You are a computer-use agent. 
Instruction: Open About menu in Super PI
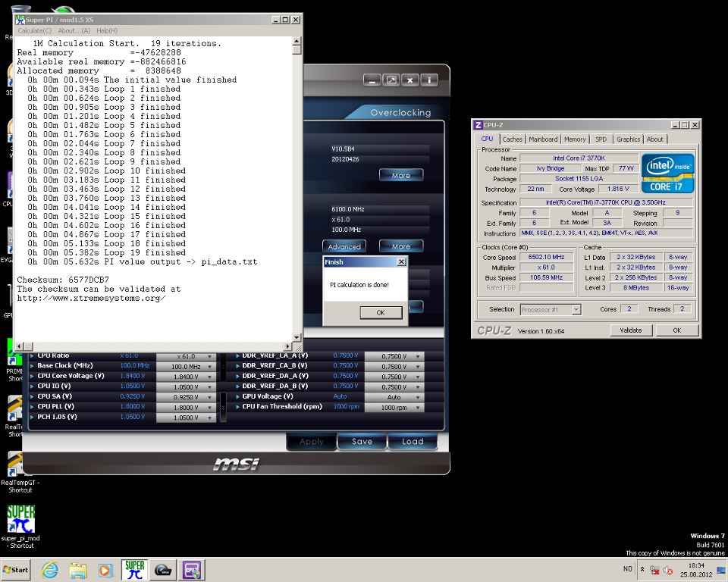(x=74, y=30)
